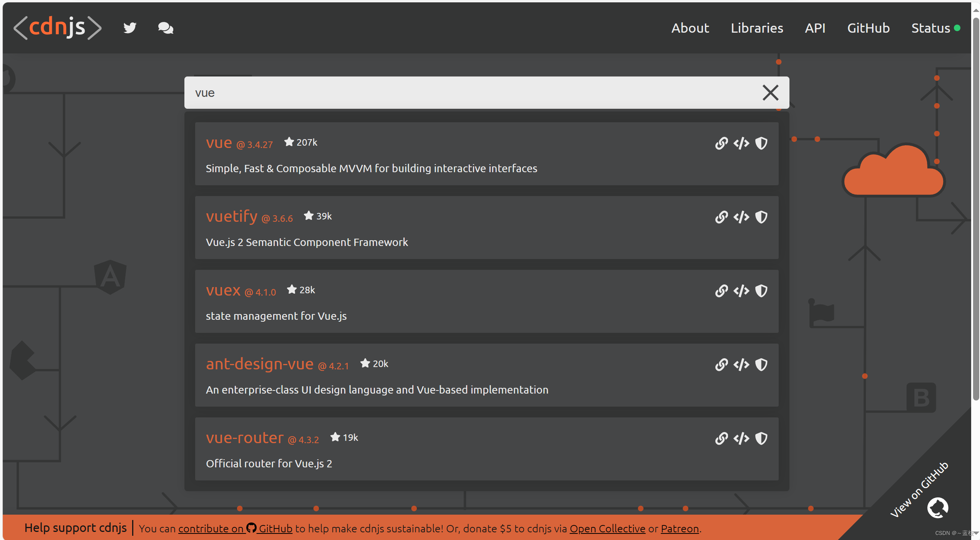Copy SRI shield icon for ant-design-vue

(761, 364)
